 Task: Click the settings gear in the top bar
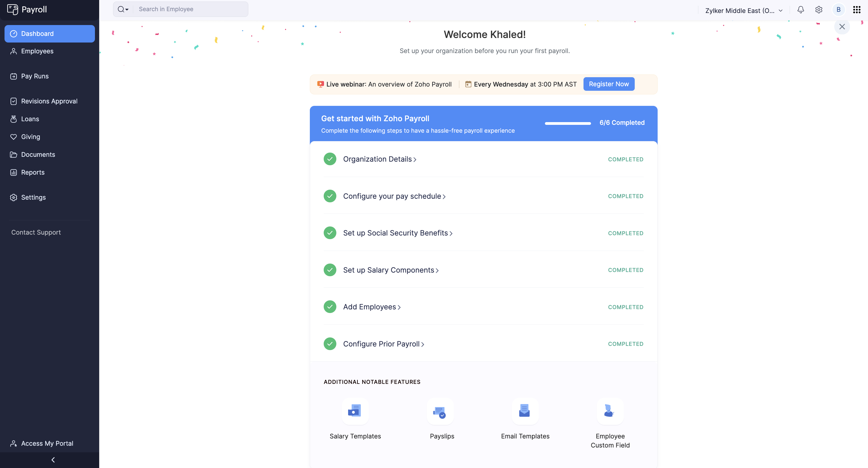(819, 10)
